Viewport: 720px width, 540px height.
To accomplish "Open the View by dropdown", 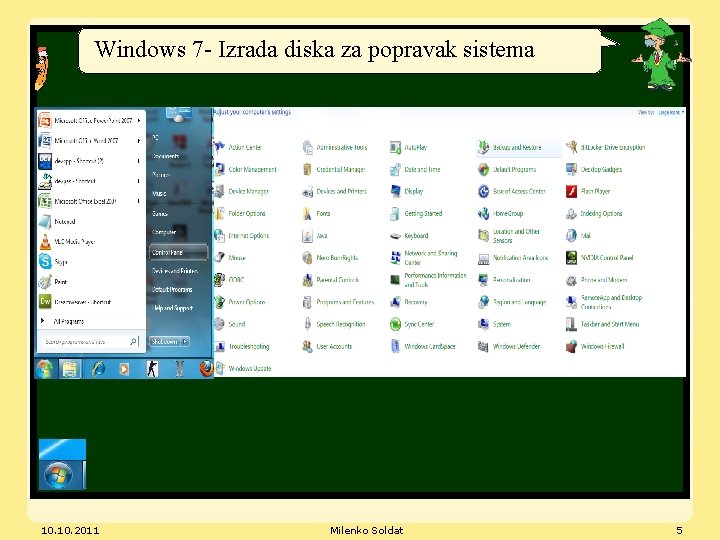I will coord(671,112).
